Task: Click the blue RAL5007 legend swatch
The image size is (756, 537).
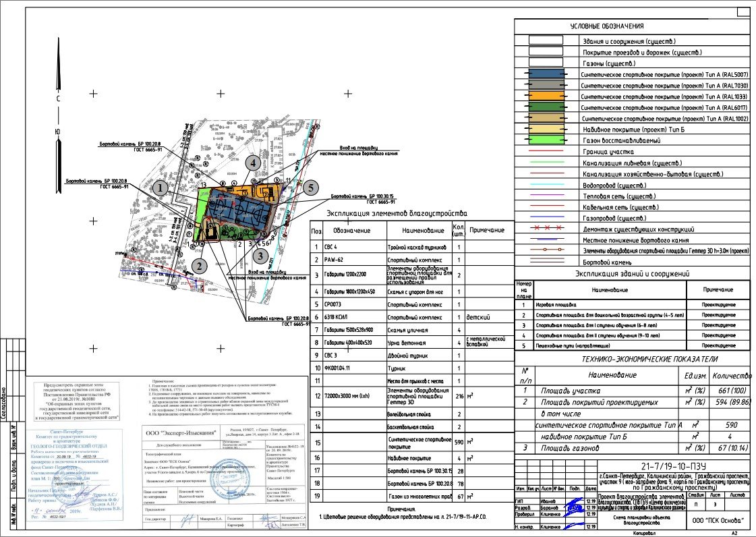Action: 546,74
